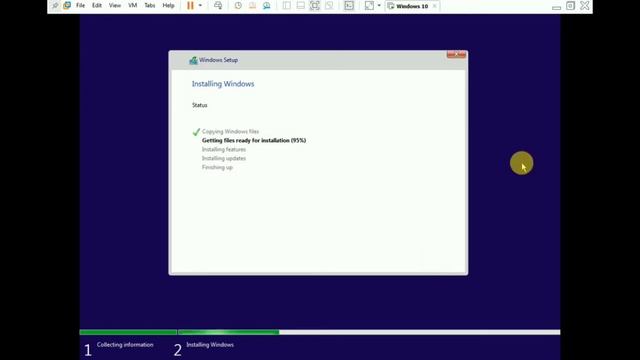This screenshot has width=640, height=360.
Task: Expand the stretch display dropdown arrow
Action: click(379, 5)
